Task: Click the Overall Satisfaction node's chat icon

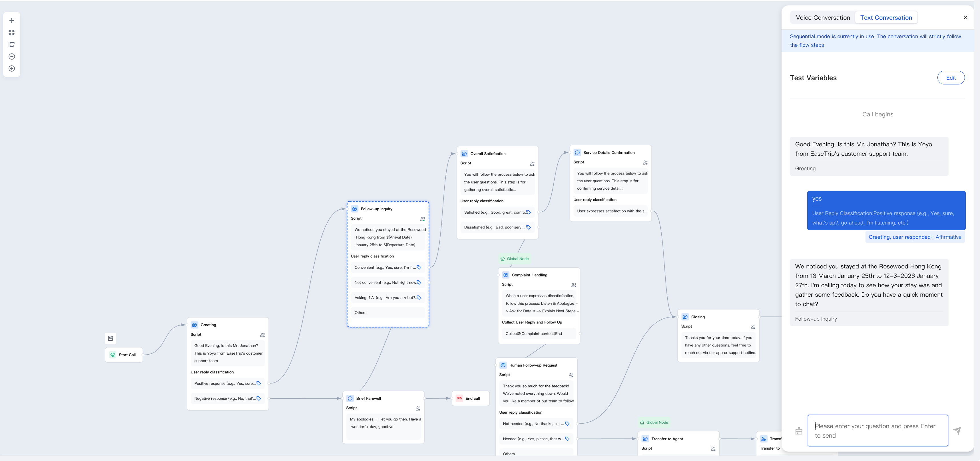Action: (464, 153)
